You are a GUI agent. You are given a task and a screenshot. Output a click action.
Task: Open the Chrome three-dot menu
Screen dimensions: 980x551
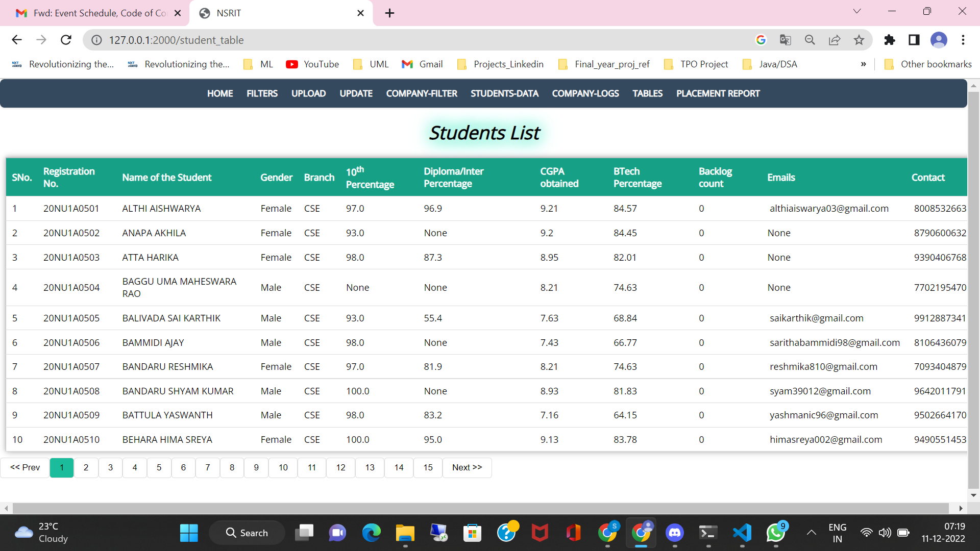point(963,40)
